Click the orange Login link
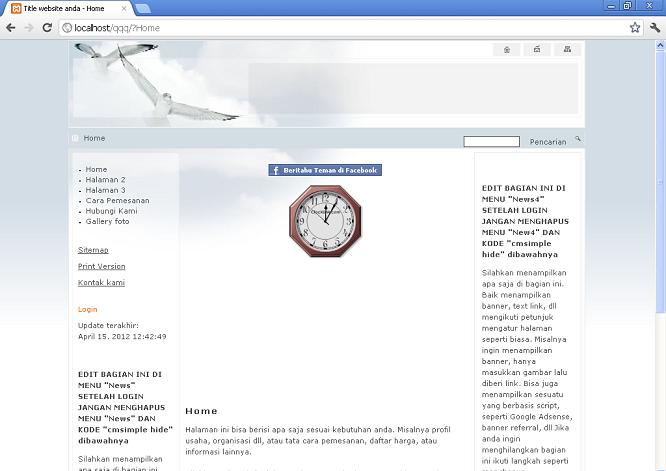This screenshot has height=471, width=666. [x=87, y=309]
